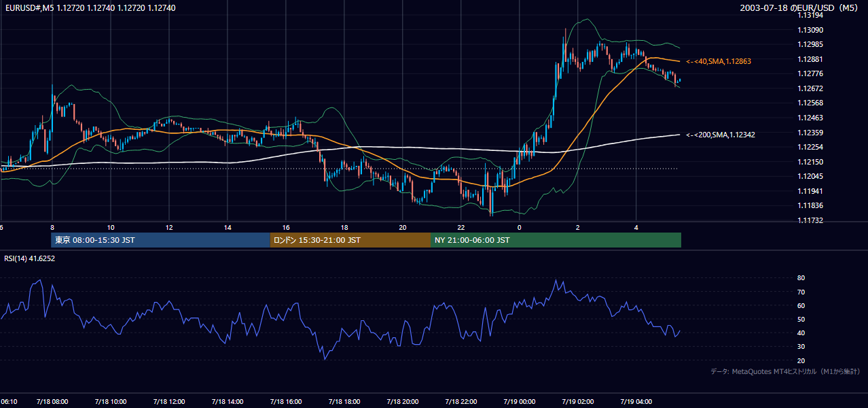Click price axis value 1.12985
Image resolution: width=868 pixels, height=408 pixels.
point(810,44)
